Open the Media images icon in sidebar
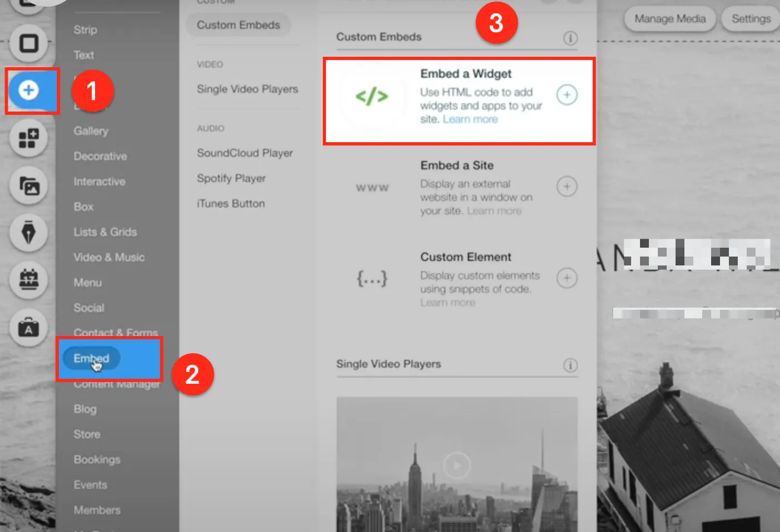 pos(28,185)
